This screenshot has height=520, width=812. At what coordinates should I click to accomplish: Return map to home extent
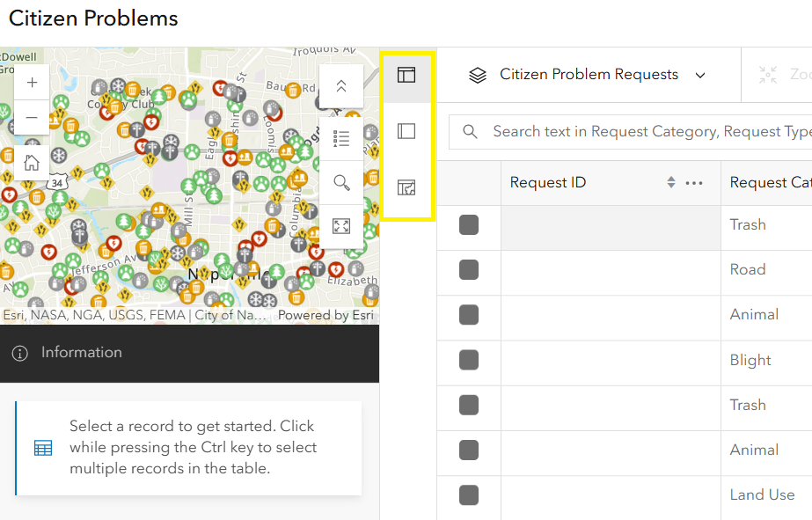tap(32, 162)
